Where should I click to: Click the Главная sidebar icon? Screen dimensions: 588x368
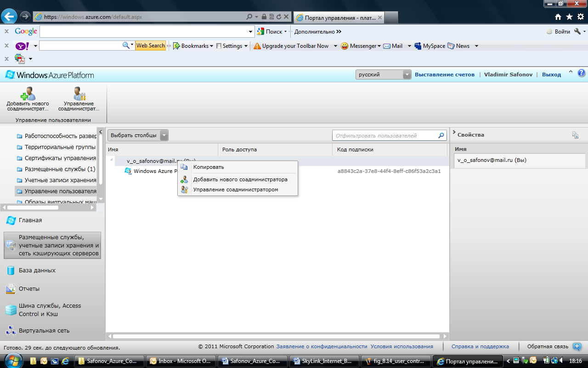11,220
